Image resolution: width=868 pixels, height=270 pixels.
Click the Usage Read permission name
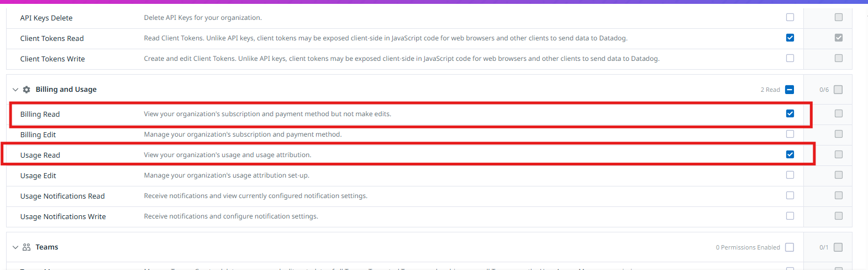pyautogui.click(x=40, y=155)
